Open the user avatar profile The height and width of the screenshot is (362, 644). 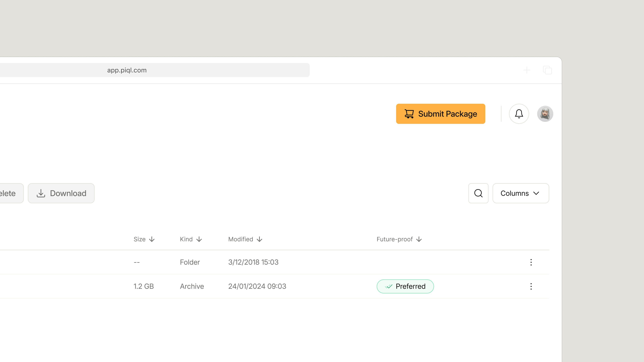pyautogui.click(x=545, y=114)
